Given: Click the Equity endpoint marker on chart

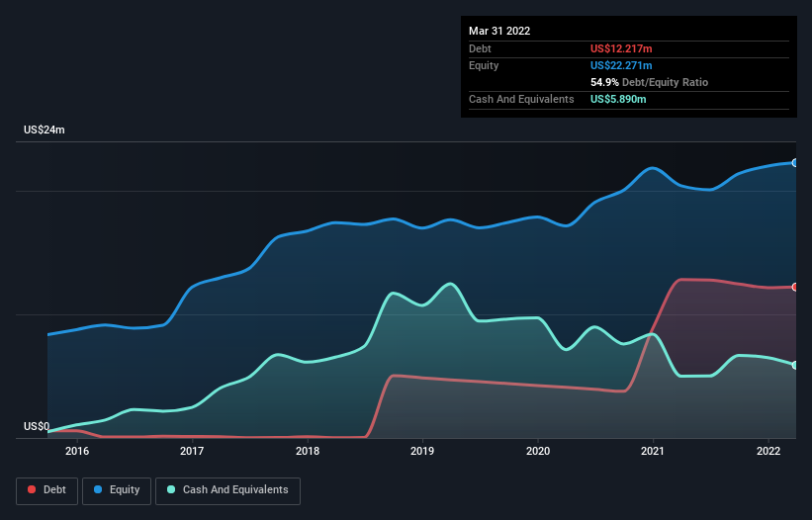Looking at the screenshot, I should 795,163.
